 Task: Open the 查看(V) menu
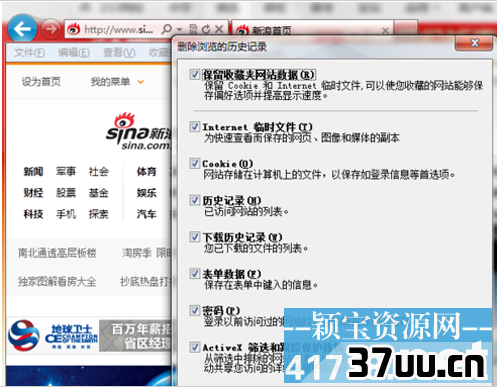pos(119,53)
